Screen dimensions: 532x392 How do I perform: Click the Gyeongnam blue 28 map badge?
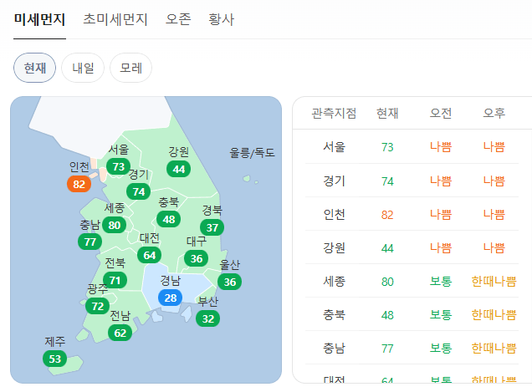pyautogui.click(x=171, y=298)
